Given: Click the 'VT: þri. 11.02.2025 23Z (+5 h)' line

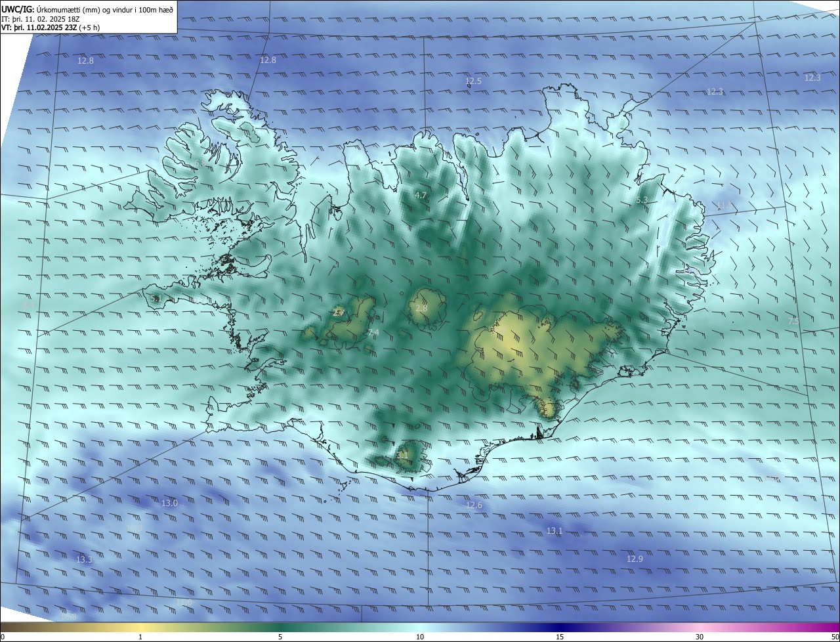Looking at the screenshot, I should 50,28.
